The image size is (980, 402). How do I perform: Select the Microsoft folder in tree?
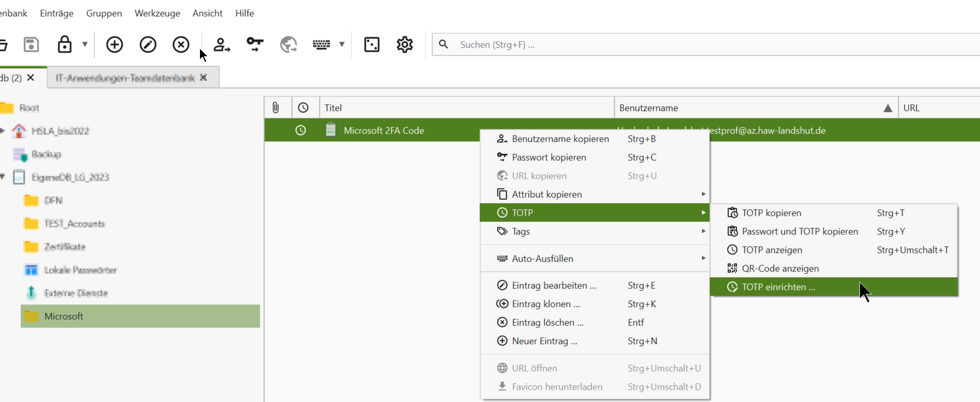(64, 316)
